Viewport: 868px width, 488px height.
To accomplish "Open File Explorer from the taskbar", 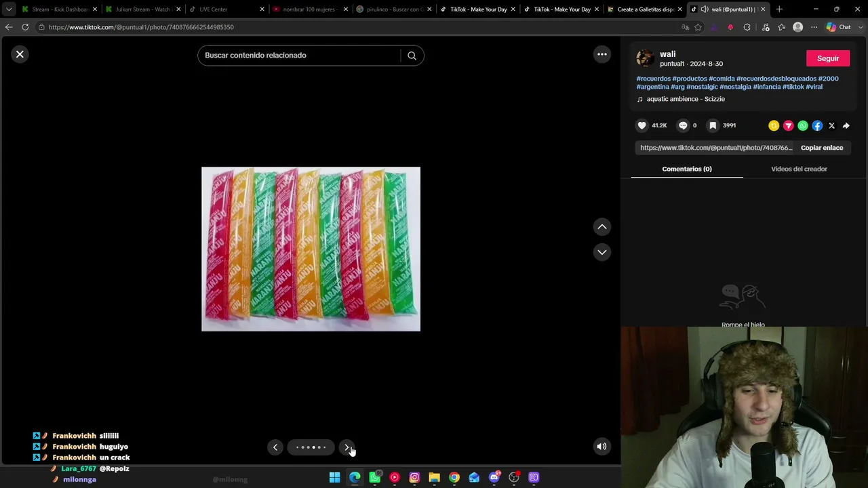I will [x=434, y=477].
